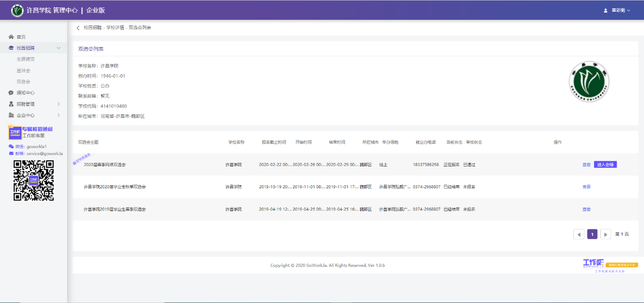Click the WeChat QR code image
This screenshot has width=644, height=303.
[x=34, y=180]
